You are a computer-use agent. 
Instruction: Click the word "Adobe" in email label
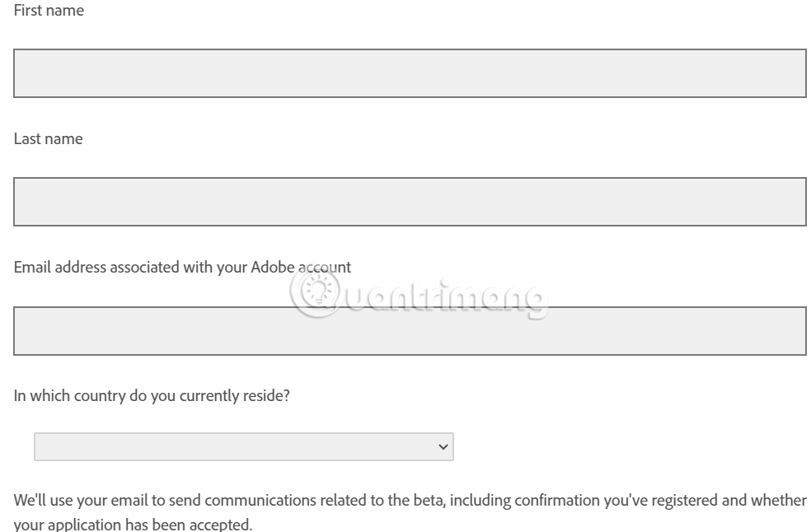click(272, 268)
